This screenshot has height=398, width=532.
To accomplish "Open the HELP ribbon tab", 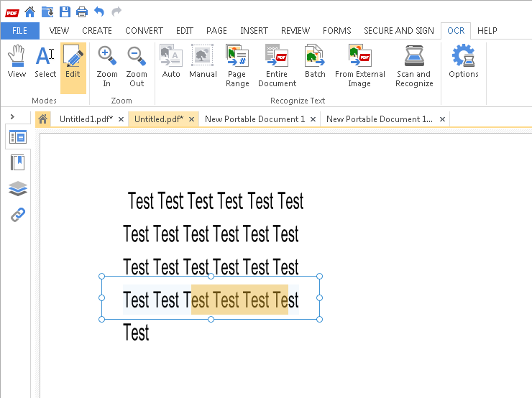I will point(487,31).
